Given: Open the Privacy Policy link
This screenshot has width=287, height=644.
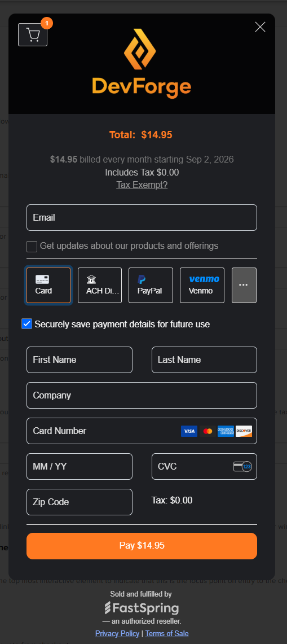Looking at the screenshot, I should [117, 633].
